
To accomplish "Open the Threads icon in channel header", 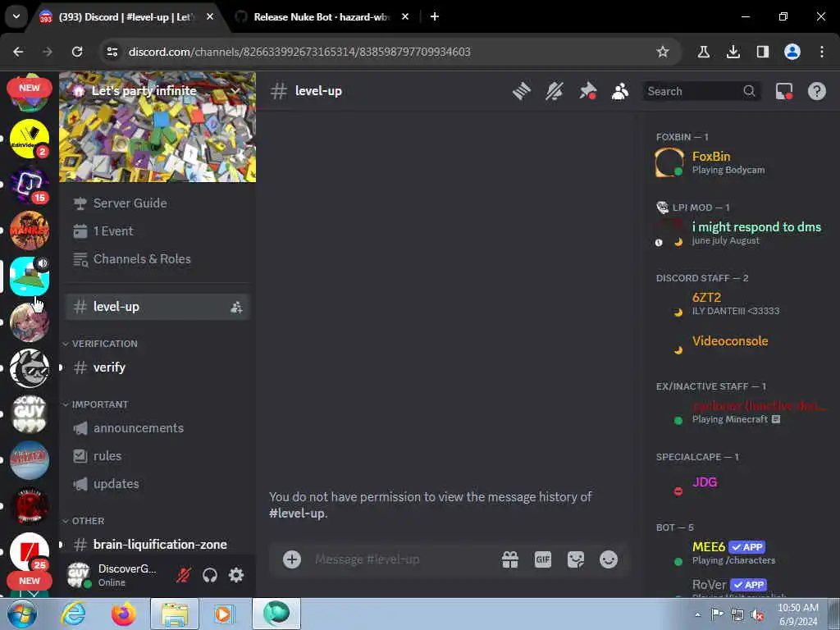I will tap(521, 91).
